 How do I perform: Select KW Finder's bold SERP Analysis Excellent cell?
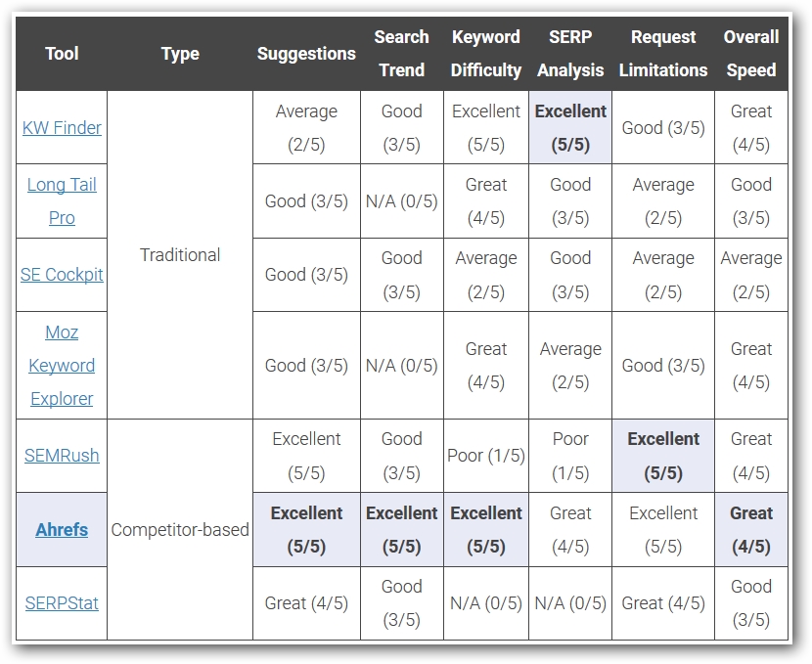(570, 127)
